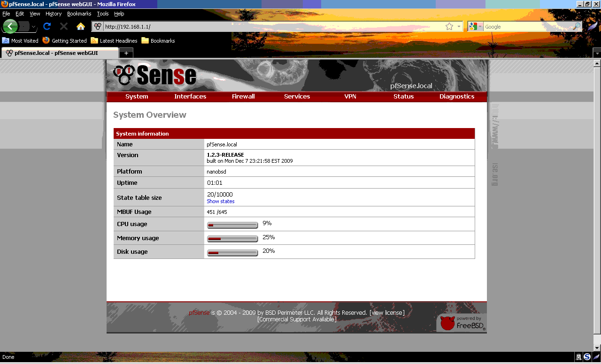Open the Bookmarks menu
The width and height of the screenshot is (601, 364).
79,14
